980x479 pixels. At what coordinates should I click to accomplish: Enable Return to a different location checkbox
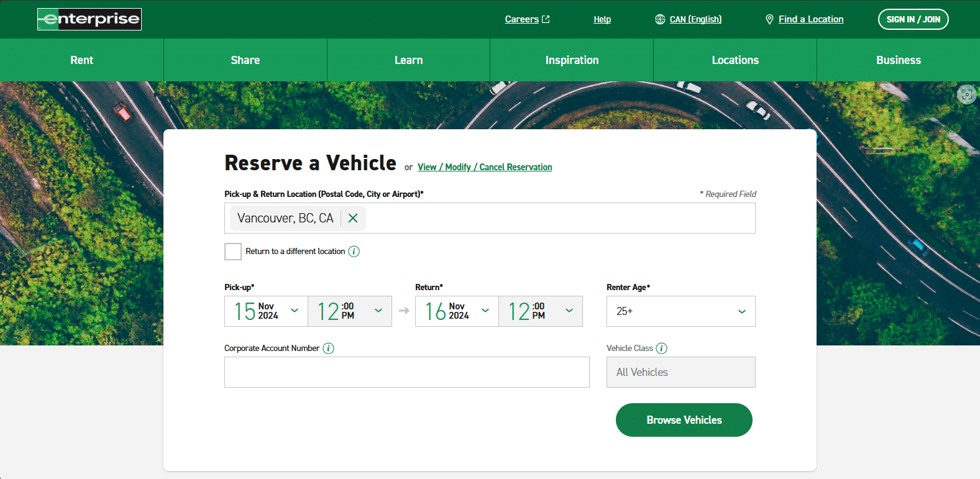point(233,252)
